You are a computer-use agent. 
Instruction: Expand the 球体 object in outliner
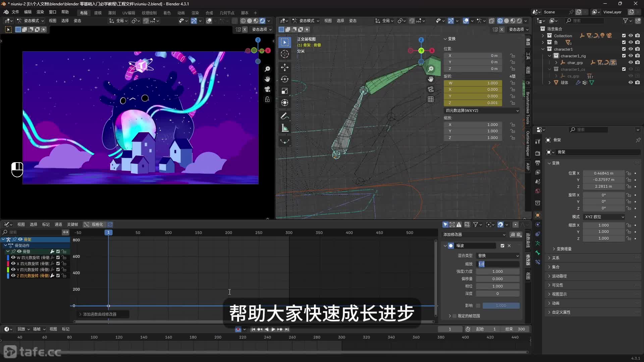pos(549,82)
